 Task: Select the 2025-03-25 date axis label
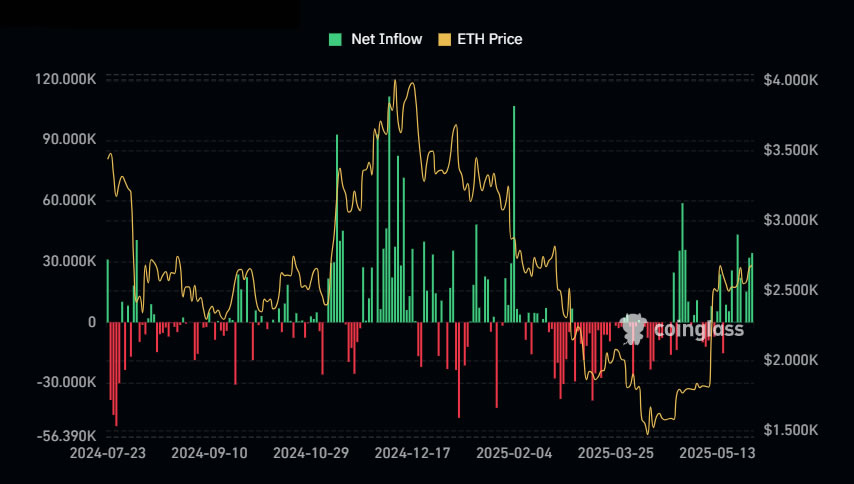pyautogui.click(x=616, y=453)
